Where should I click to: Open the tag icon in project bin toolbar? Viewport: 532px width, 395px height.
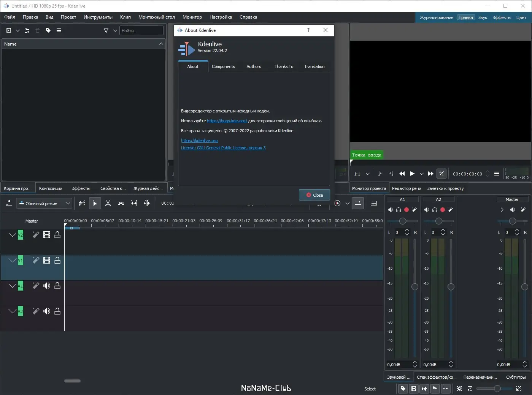coord(48,30)
